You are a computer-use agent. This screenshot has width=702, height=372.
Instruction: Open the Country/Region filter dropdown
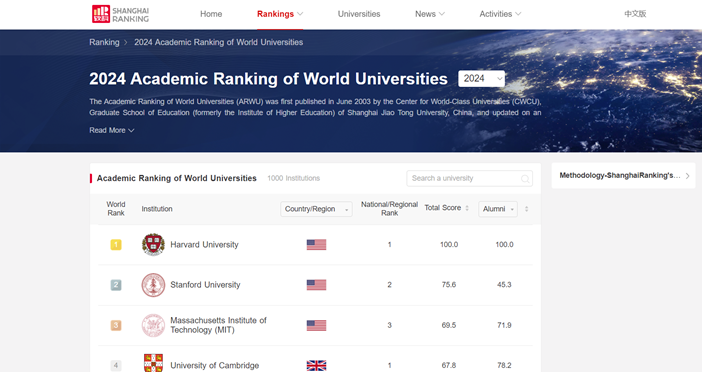(x=316, y=209)
